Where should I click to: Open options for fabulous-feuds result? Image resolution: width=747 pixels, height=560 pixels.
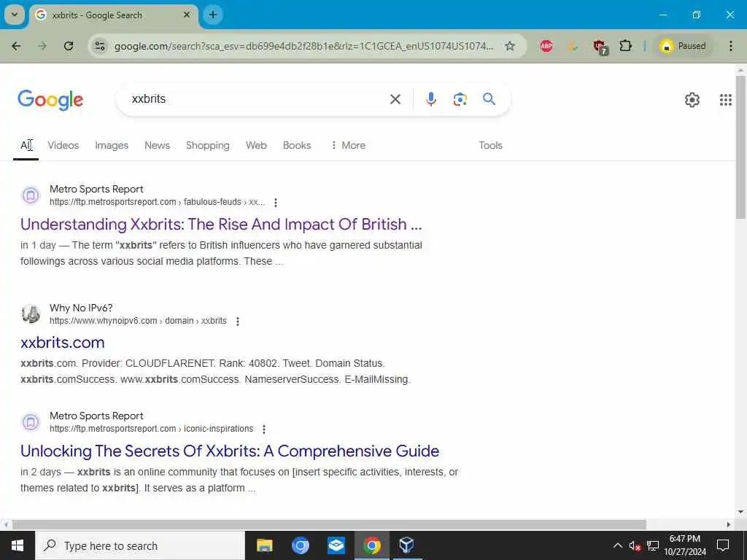tap(276, 203)
